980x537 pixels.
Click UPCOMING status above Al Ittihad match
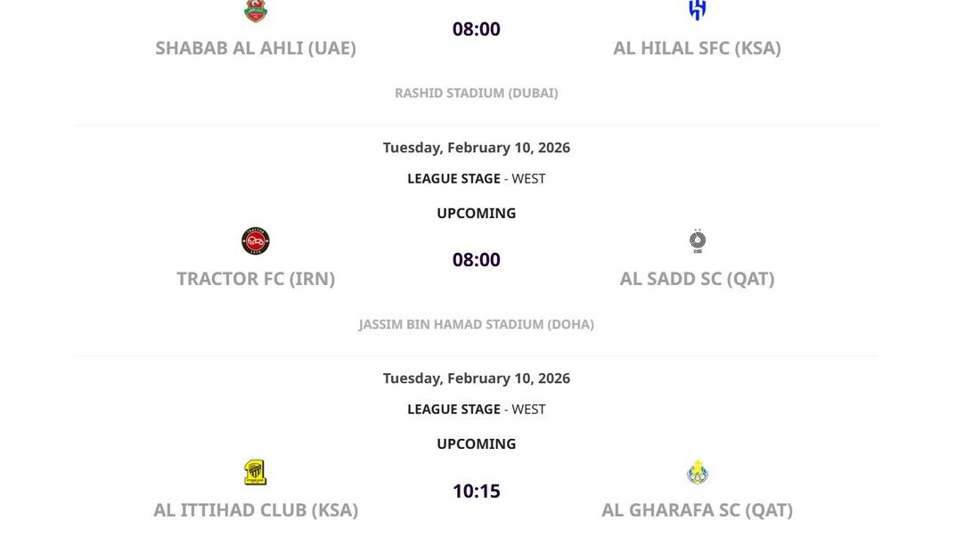[477, 443]
